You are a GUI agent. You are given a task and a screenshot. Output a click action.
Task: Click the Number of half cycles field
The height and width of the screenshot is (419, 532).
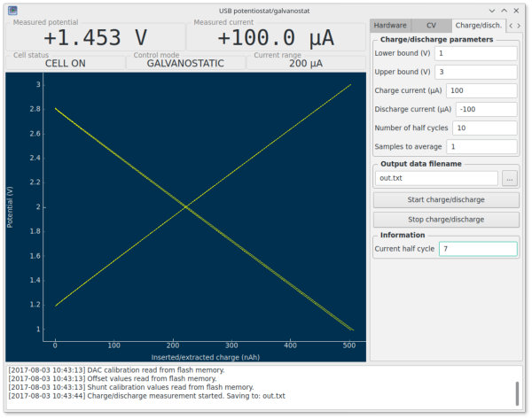click(485, 128)
